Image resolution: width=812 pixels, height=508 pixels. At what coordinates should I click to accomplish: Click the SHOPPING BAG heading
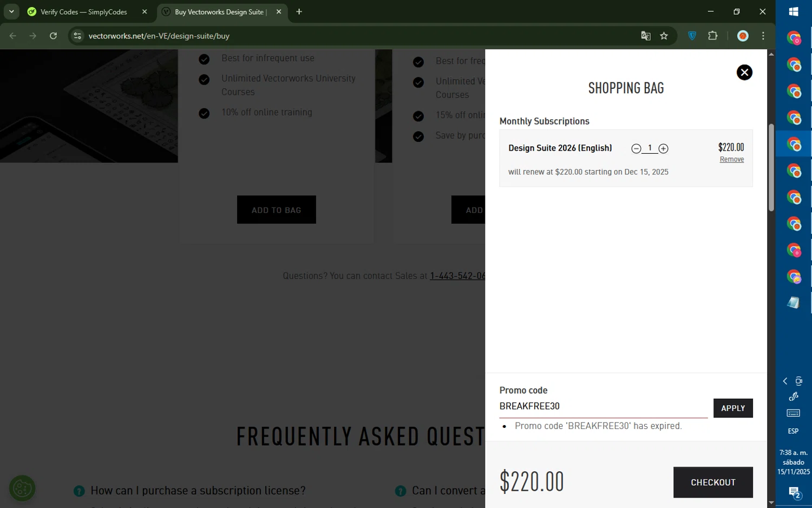tap(626, 88)
